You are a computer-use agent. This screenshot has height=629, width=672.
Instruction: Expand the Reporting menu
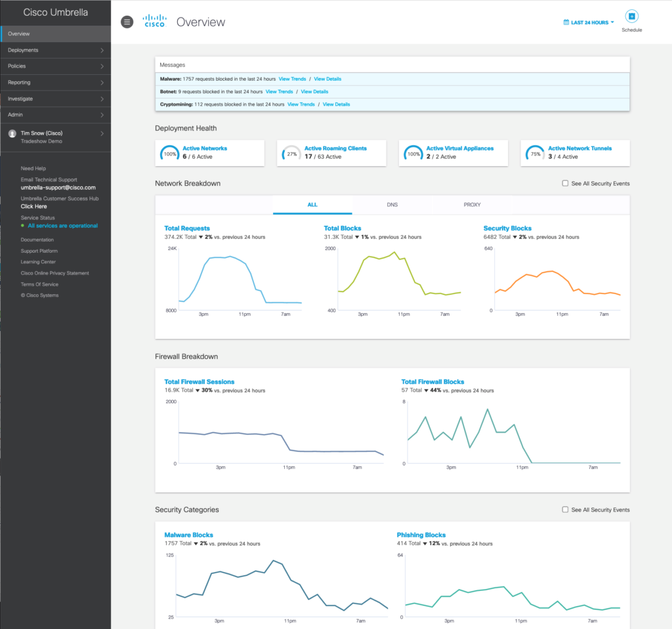pyautogui.click(x=56, y=82)
